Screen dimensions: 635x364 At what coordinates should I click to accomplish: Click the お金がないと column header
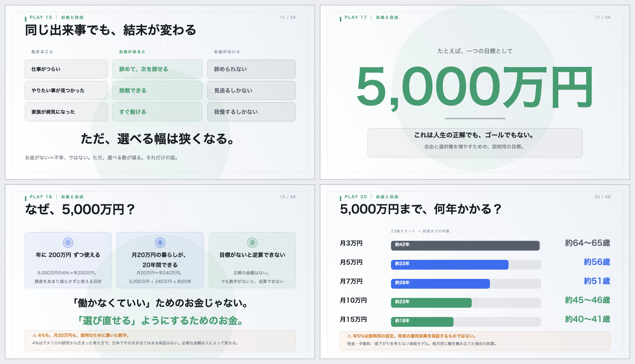pyautogui.click(x=227, y=52)
